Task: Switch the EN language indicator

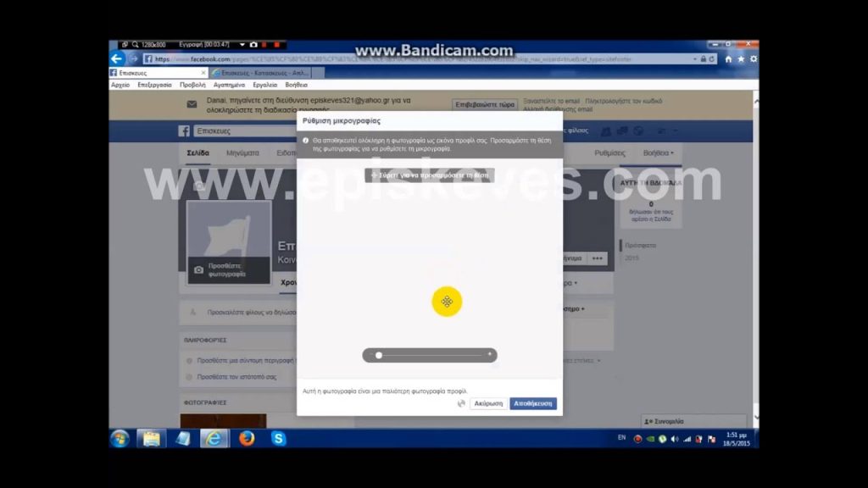Action: point(621,438)
